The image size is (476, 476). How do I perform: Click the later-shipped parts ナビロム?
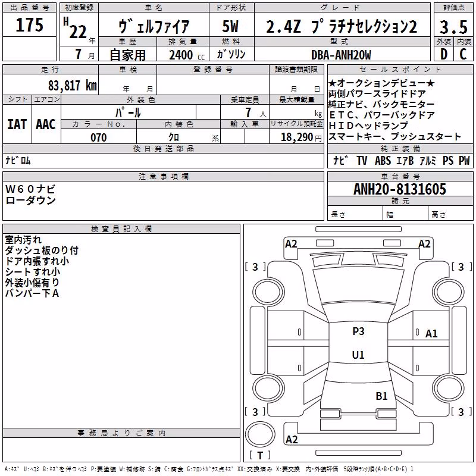18,160
